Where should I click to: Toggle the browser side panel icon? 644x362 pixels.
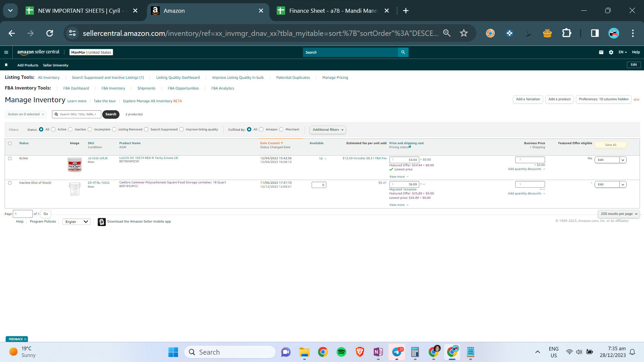[595, 33]
